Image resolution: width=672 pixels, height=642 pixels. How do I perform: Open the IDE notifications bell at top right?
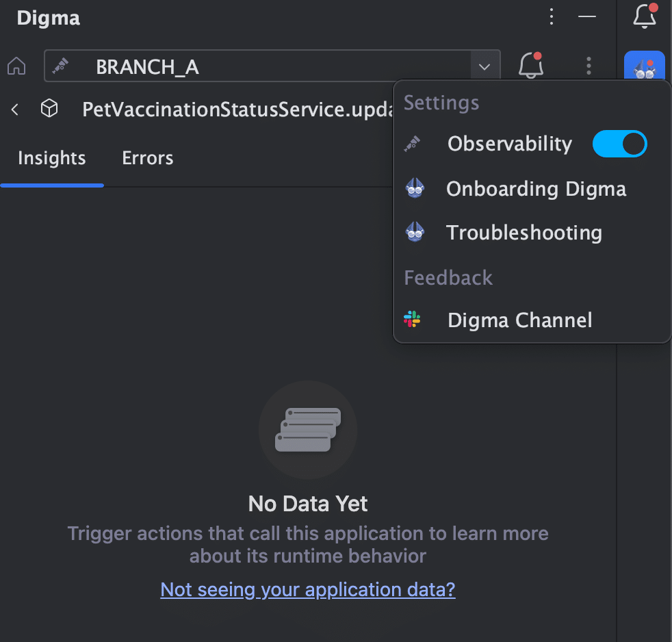pos(645,16)
